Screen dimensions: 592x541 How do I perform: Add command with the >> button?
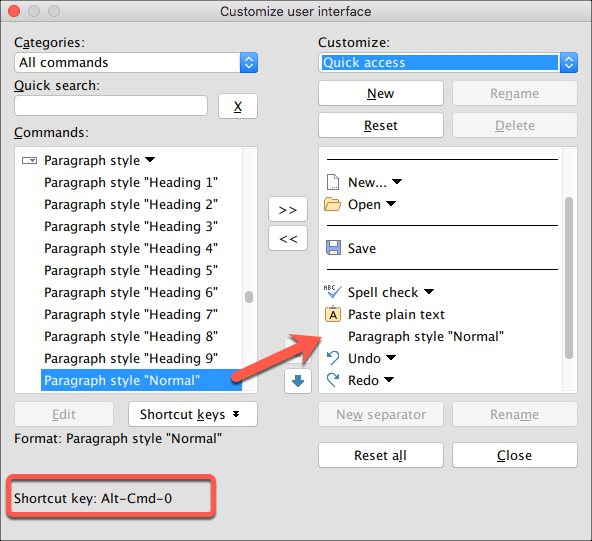[288, 209]
